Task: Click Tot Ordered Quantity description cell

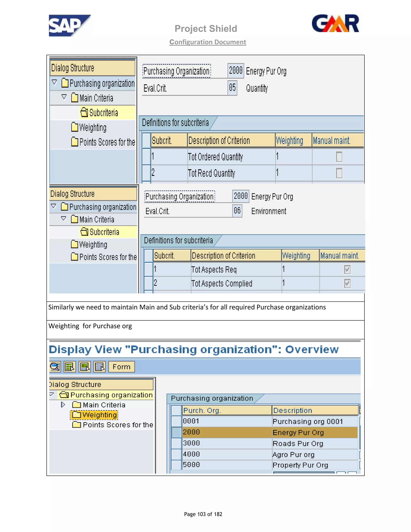Action: 231,157
